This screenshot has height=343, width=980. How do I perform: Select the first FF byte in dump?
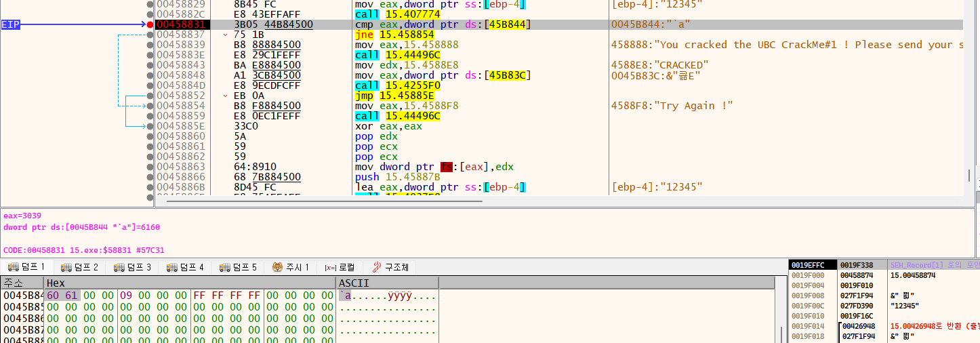pyautogui.click(x=199, y=296)
